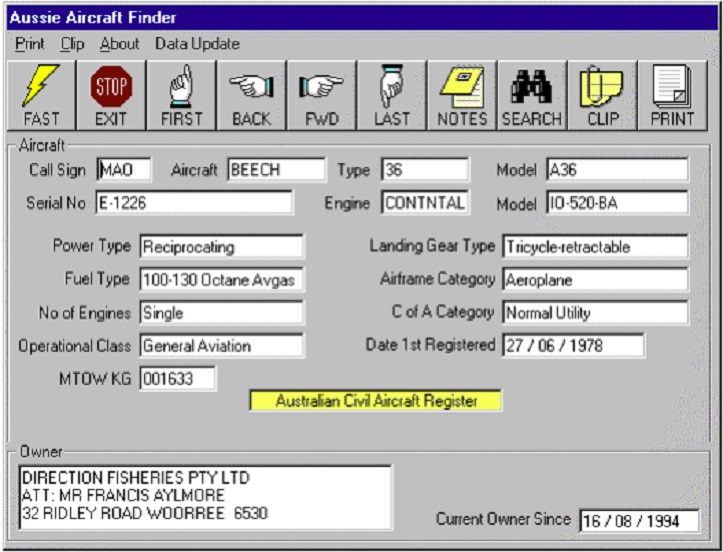Image resolution: width=723 pixels, height=552 pixels.
Task: Go BACK one record
Action: point(251,97)
